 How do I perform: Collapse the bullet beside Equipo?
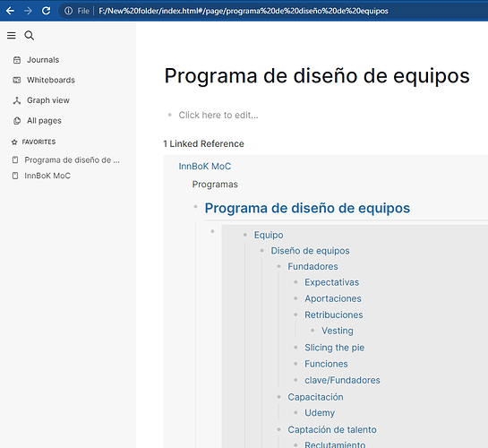click(x=245, y=235)
